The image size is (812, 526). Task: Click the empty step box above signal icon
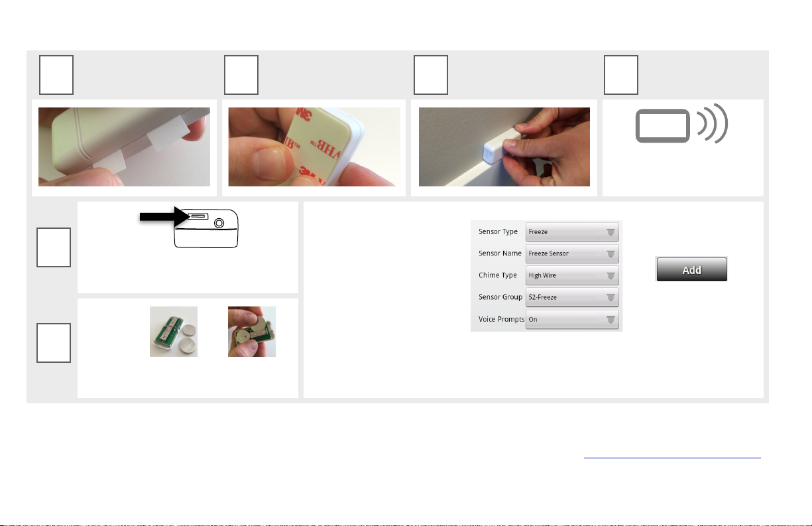click(x=622, y=75)
